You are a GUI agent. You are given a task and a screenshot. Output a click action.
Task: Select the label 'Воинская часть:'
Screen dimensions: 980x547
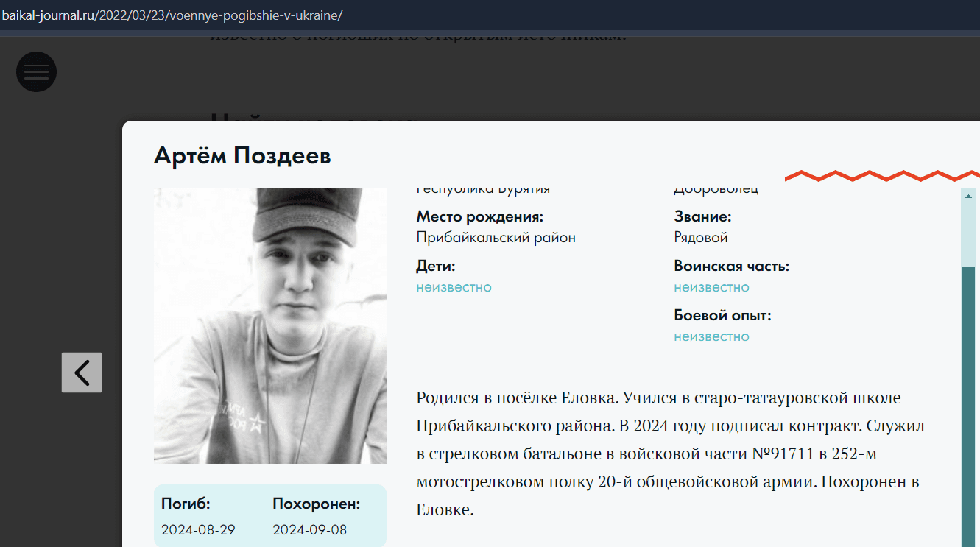(x=731, y=267)
